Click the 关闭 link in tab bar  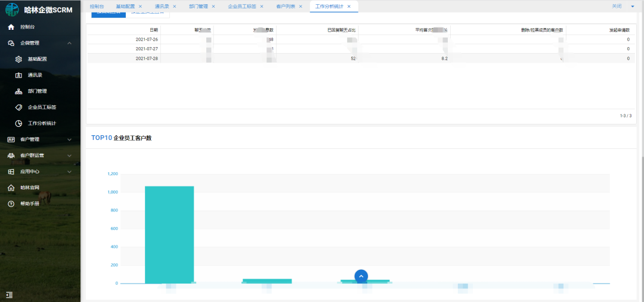pyautogui.click(x=617, y=6)
